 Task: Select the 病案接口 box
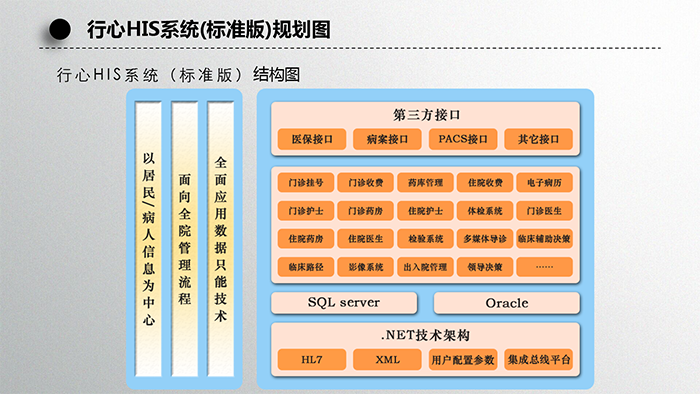(387, 139)
